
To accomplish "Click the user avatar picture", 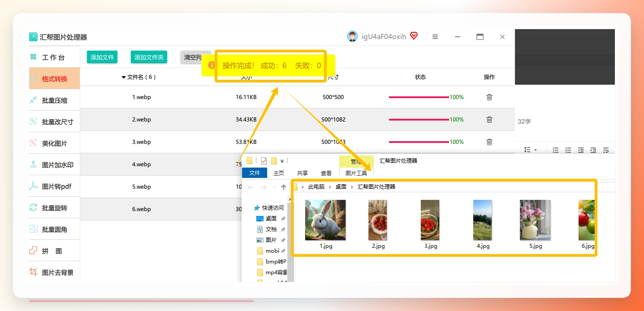I will 352,37.
